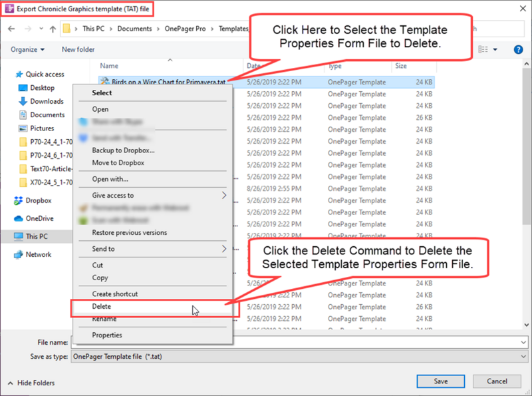Click file list scrollbar up arrow
Screen dimensions: 532x396
pyautogui.click(x=527, y=64)
